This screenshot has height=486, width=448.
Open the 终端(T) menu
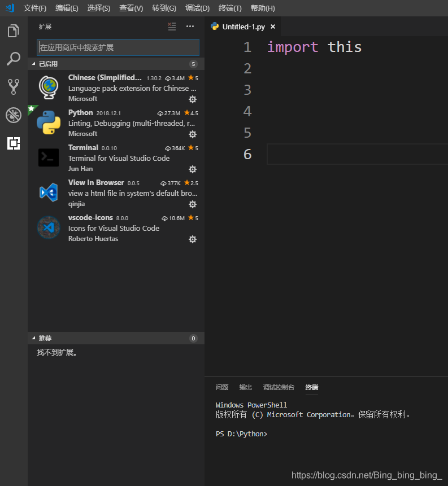[230, 8]
